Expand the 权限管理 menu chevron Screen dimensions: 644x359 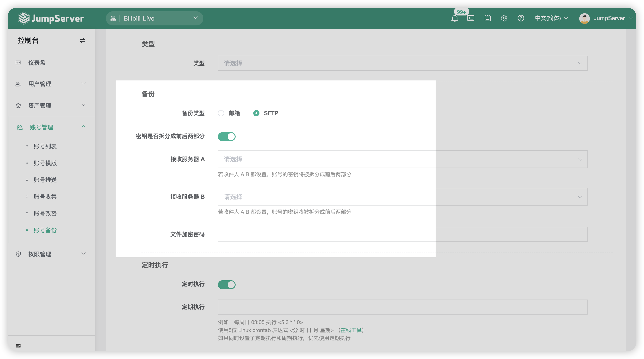point(84,254)
